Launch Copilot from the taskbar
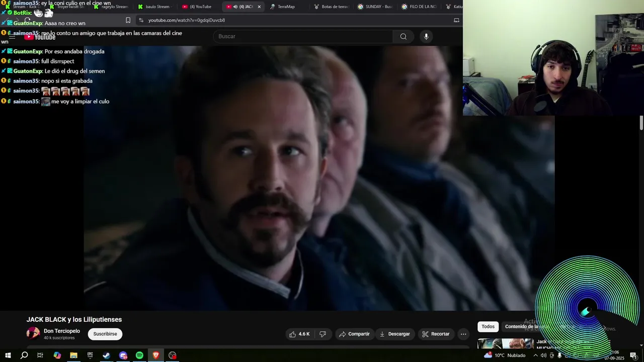The image size is (644, 362). [57, 355]
